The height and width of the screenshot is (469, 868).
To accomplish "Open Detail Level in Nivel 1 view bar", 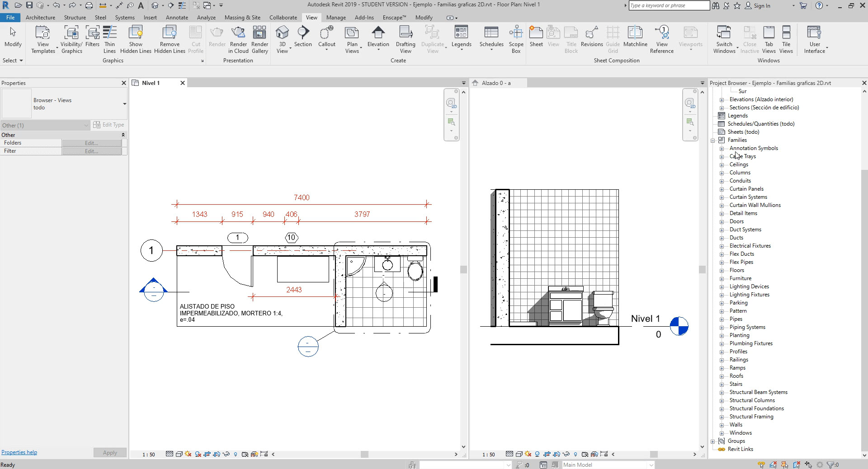I will coord(170,454).
